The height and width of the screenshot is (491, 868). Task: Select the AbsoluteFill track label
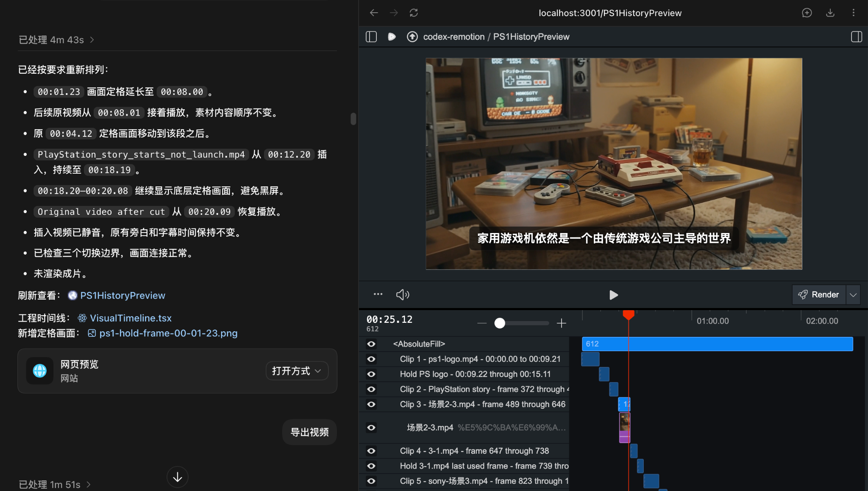pyautogui.click(x=419, y=344)
